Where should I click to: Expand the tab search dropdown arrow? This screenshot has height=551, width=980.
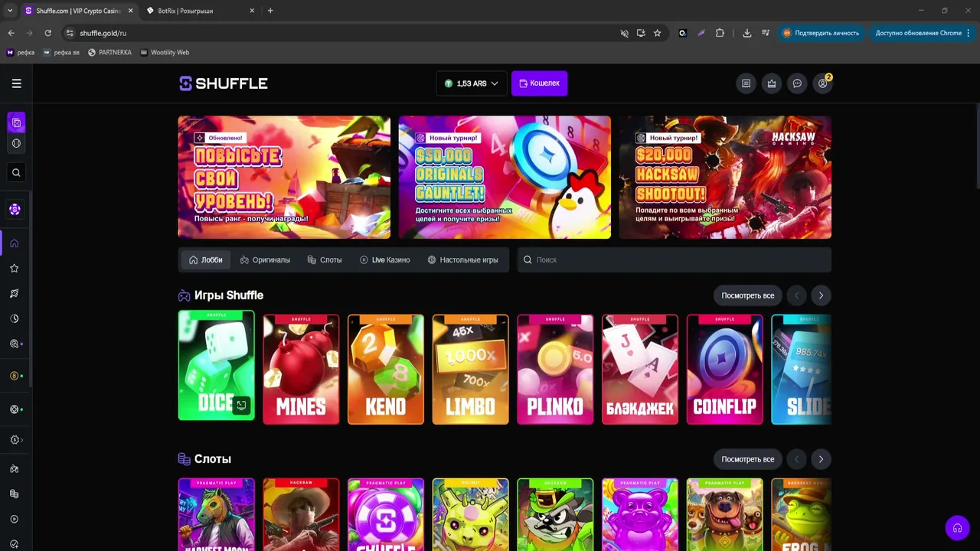(10, 11)
